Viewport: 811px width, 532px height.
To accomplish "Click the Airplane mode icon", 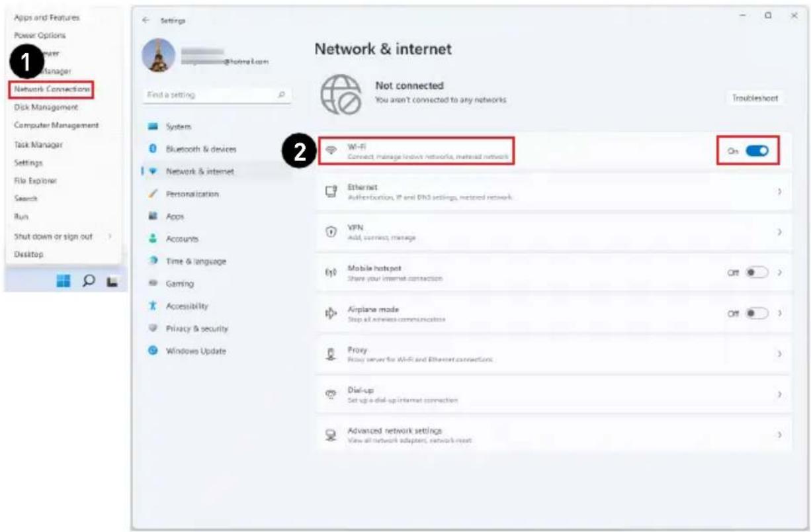I will click(x=331, y=314).
